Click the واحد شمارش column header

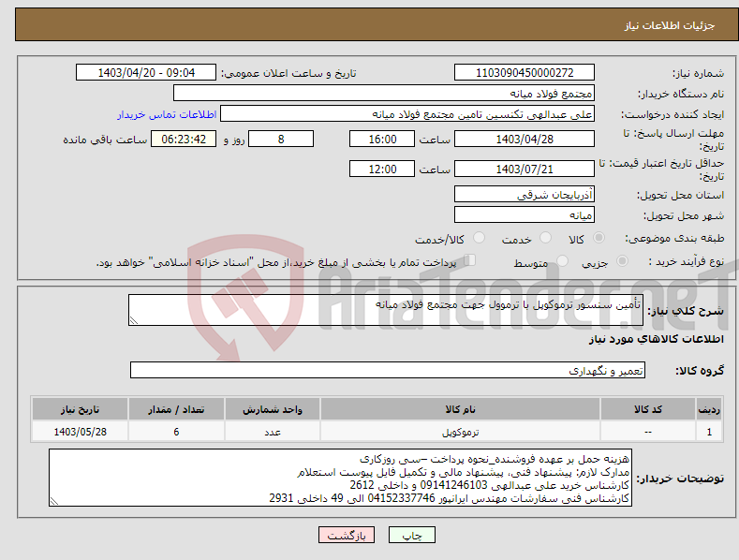(x=273, y=409)
